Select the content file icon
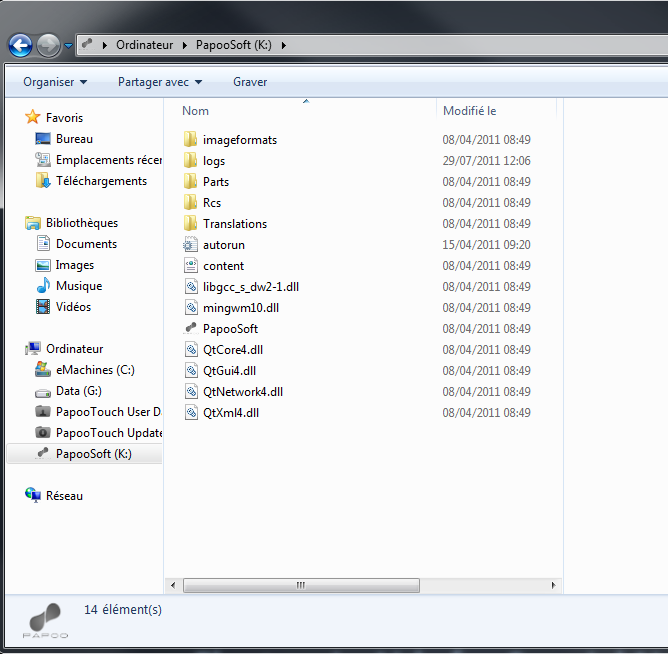Image resolution: width=668 pixels, height=654 pixels. pos(191,265)
